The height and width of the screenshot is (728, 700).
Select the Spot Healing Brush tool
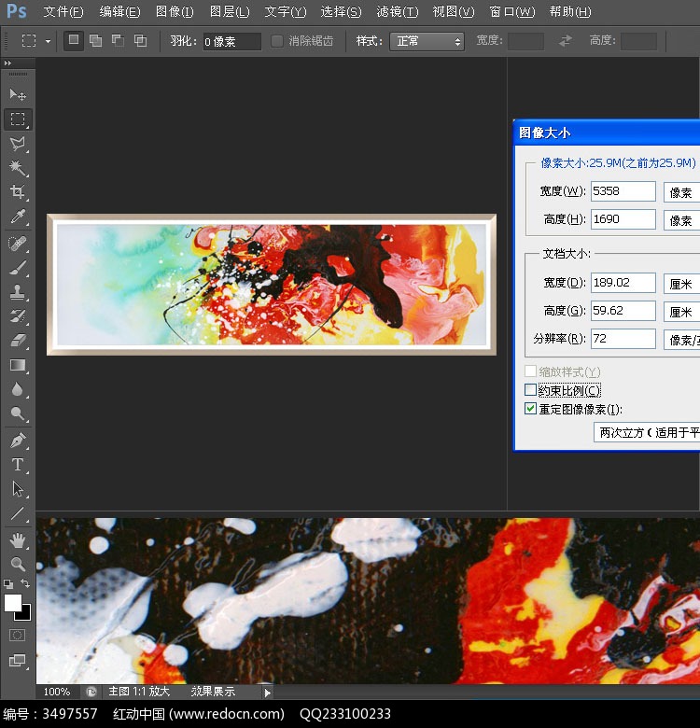pos(18,244)
